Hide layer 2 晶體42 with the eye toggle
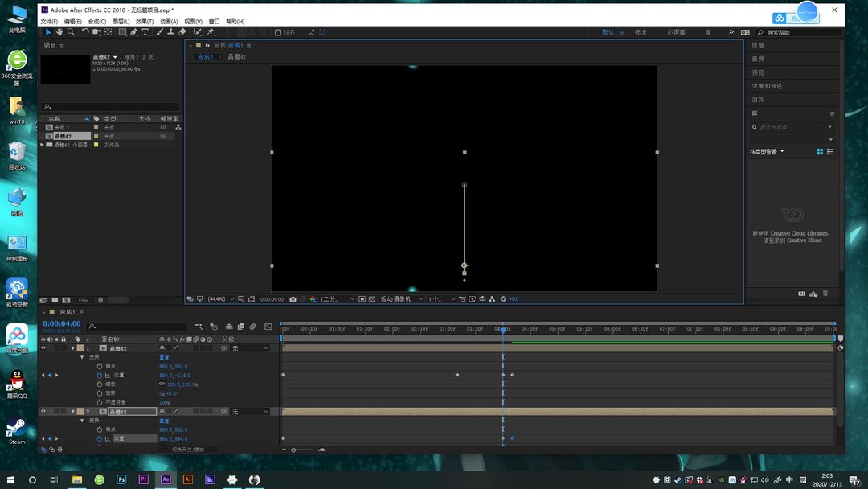 click(43, 412)
